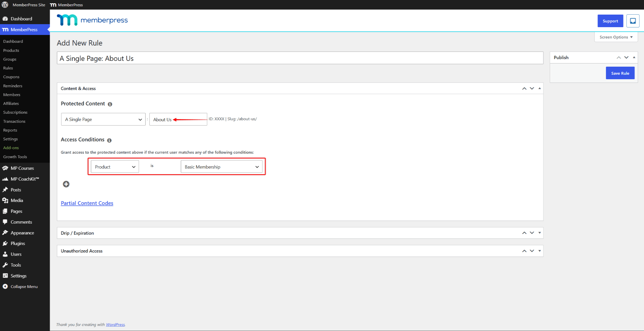Click the Tools wrench icon

tap(5, 265)
